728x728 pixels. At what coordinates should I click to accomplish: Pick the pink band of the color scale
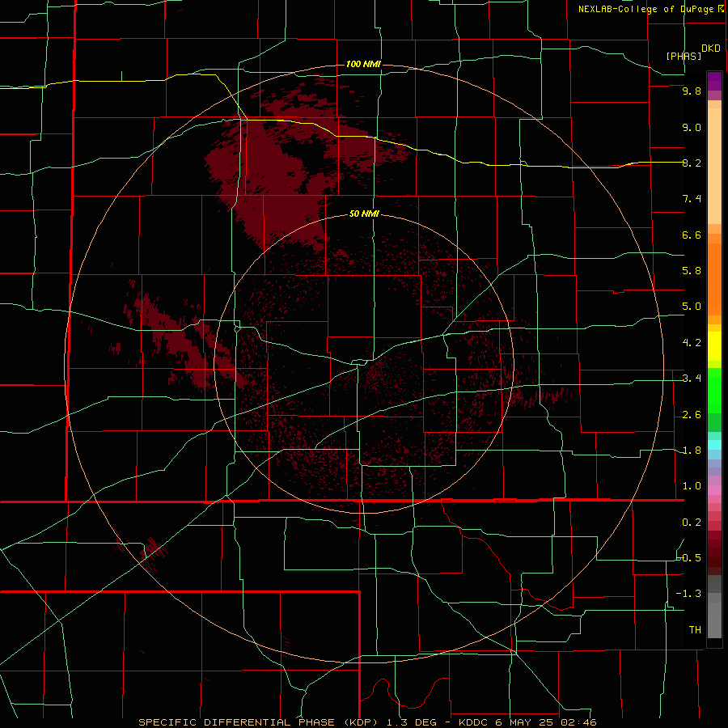(x=714, y=490)
